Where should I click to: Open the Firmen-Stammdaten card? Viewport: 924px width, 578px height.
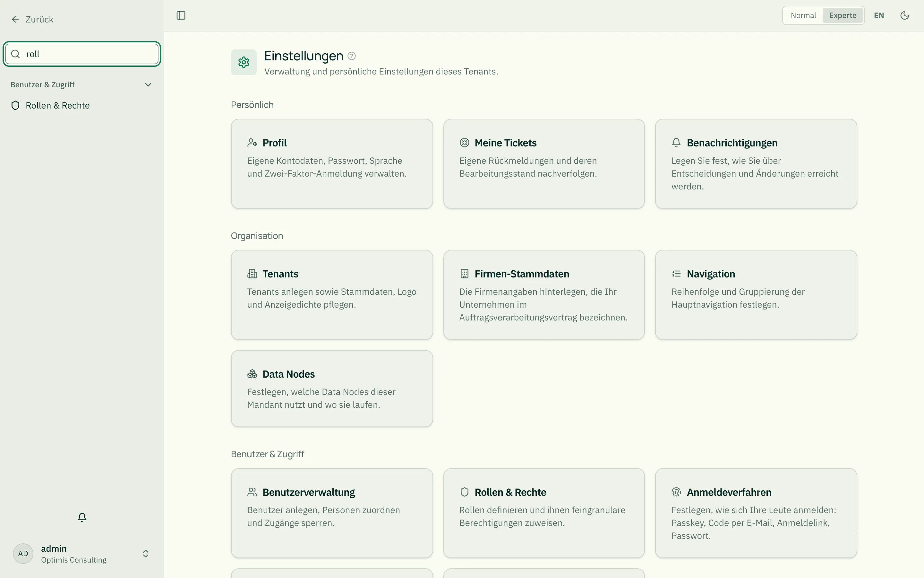pyautogui.click(x=544, y=295)
